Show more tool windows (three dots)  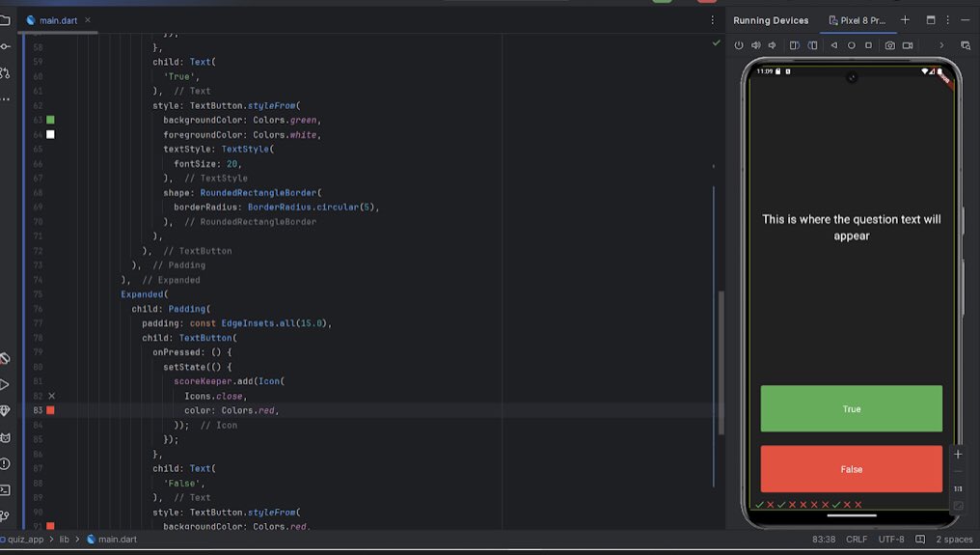(x=5, y=98)
